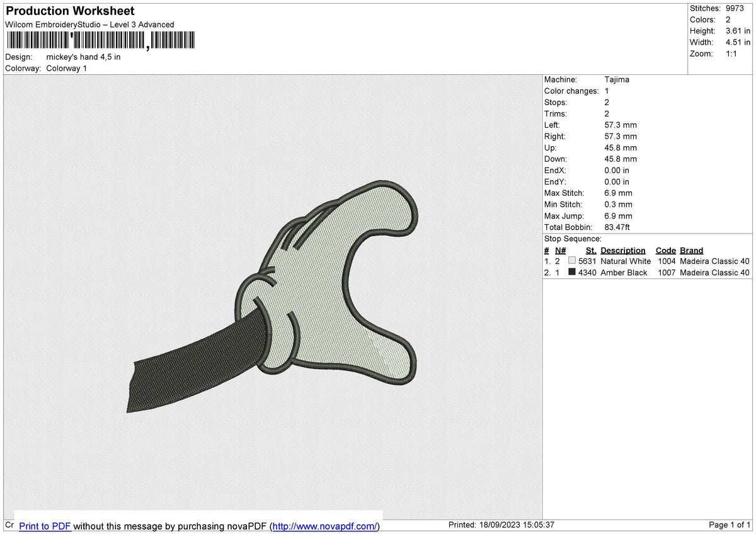Viewport: 756px width, 534px height.
Task: Click the Description column header
Action: point(623,251)
